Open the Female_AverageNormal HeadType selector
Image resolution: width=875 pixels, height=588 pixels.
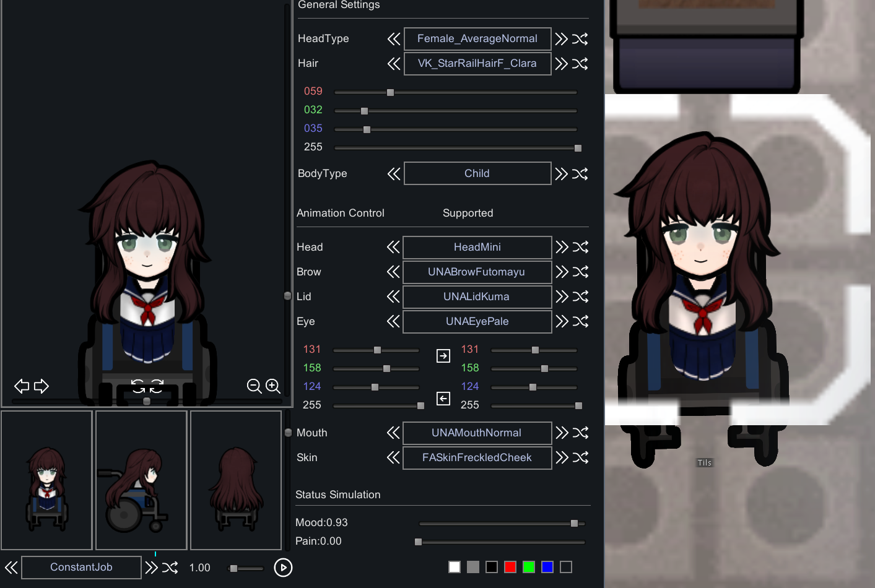[x=477, y=39]
